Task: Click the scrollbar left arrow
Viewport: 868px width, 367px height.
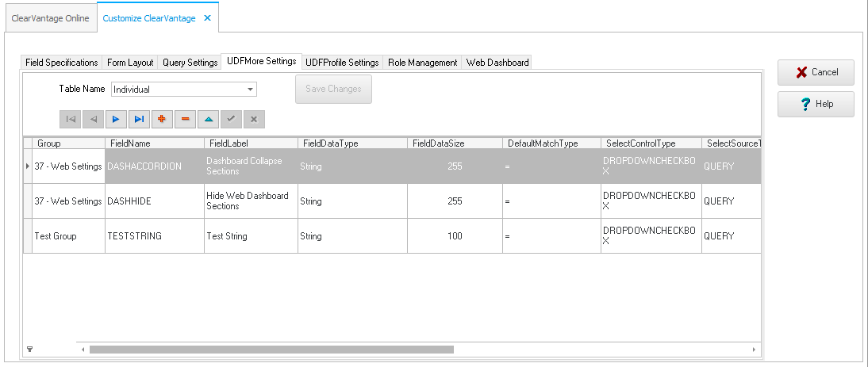Action: (83, 350)
